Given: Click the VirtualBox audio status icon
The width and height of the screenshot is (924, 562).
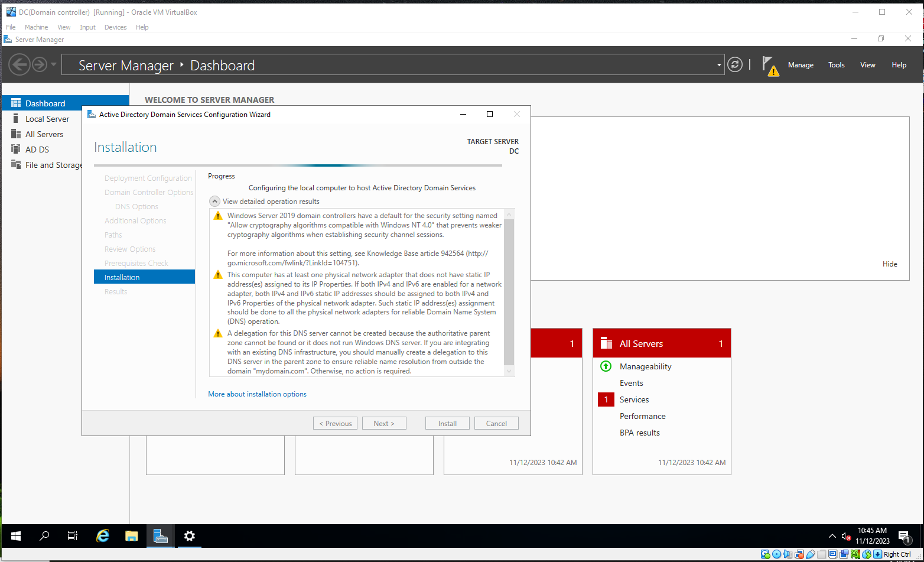Looking at the screenshot, I should coord(788,554).
